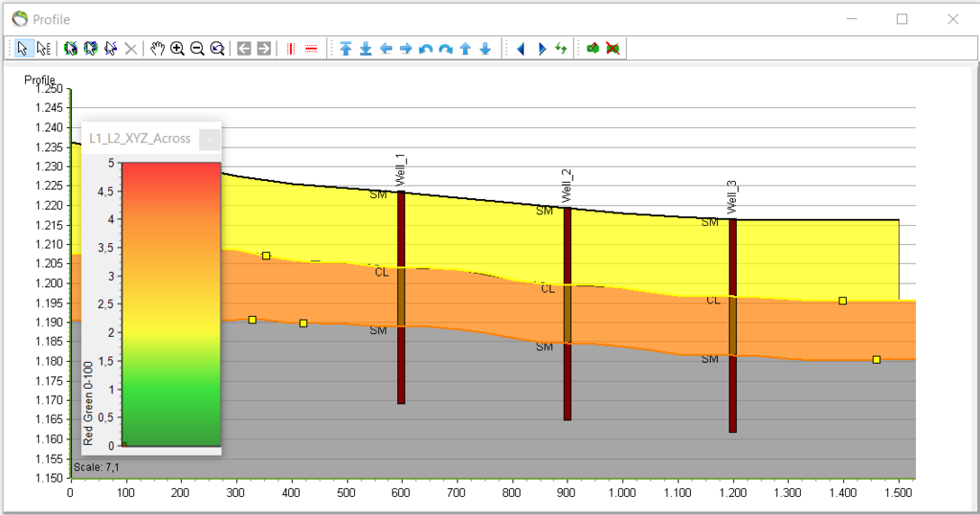Click the blue right arrow icon
Image resolution: width=980 pixels, height=515 pixels.
point(405,49)
